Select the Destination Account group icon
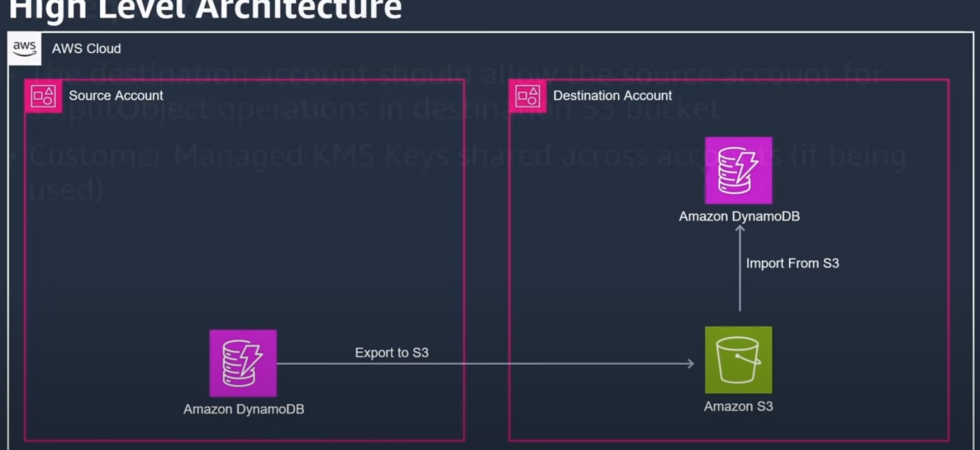980x450 pixels. click(x=528, y=96)
